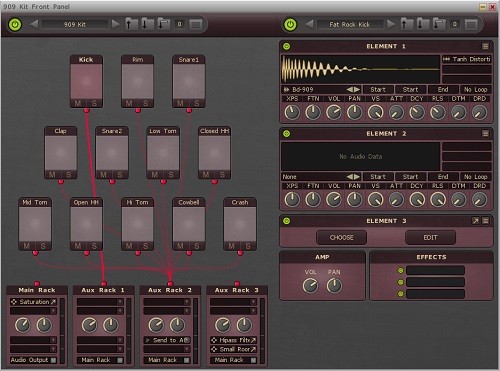Open Audio Output routing in Main Rack
Screen dimensions: 500x371
tap(33, 360)
